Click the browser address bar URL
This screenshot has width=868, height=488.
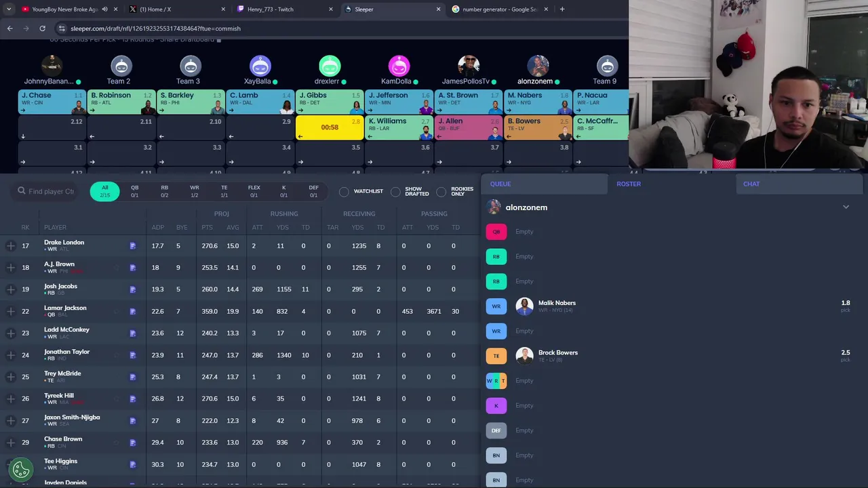pyautogui.click(x=155, y=28)
